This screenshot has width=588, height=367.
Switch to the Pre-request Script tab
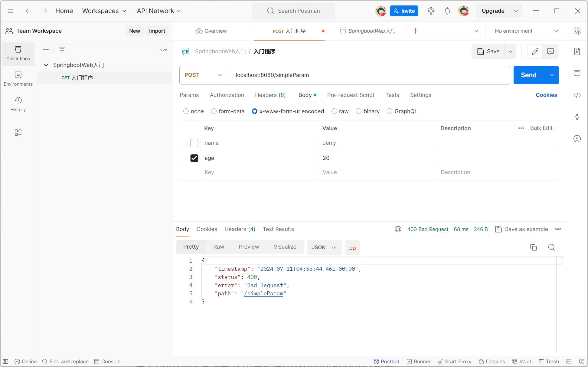point(351,95)
